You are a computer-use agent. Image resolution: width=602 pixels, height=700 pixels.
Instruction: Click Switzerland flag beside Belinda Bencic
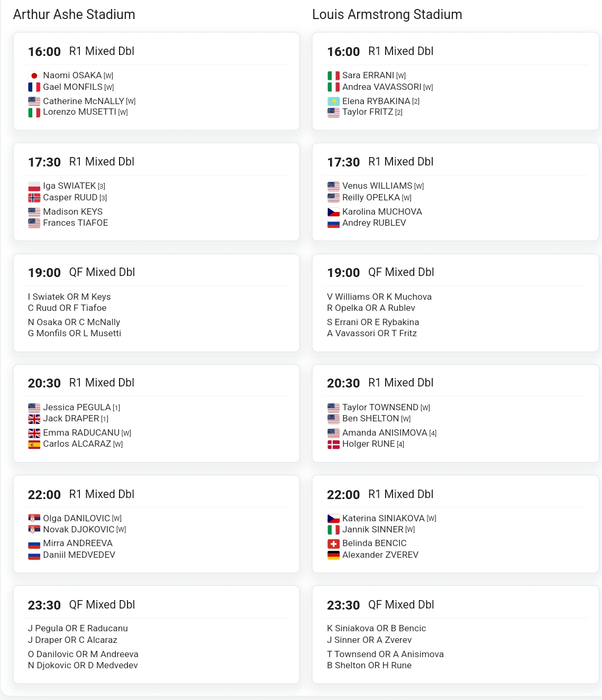tap(333, 544)
